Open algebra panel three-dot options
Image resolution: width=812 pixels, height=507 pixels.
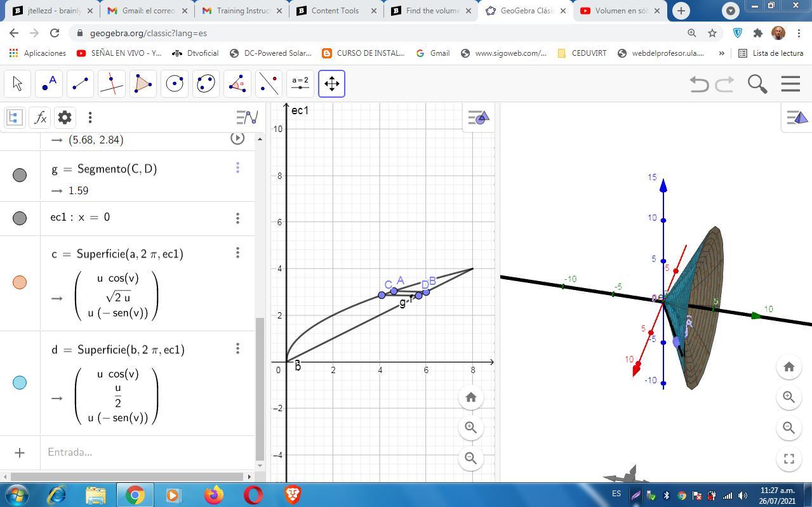90,117
